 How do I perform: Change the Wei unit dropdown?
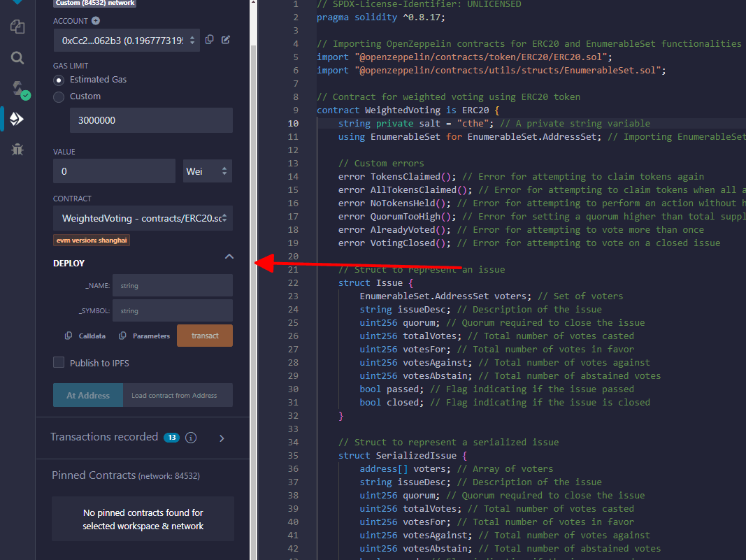208,171
